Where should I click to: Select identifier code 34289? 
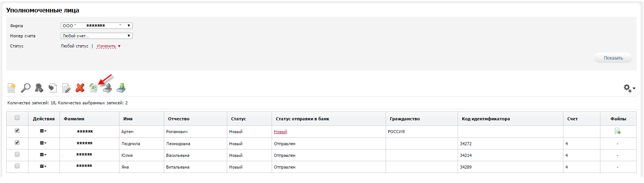[466, 167]
